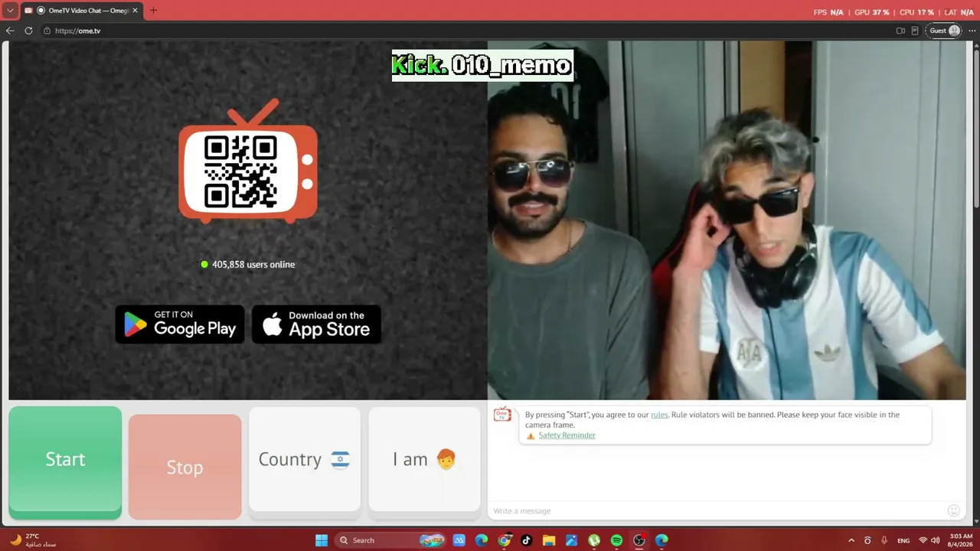The width and height of the screenshot is (980, 551).
Task: Open OBS Studio from the taskbar
Action: (639, 540)
